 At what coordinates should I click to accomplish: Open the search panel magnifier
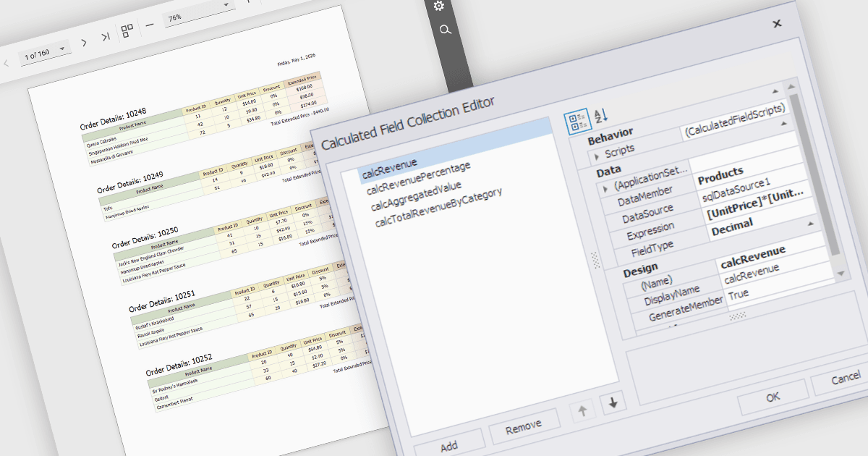pyautogui.click(x=446, y=30)
